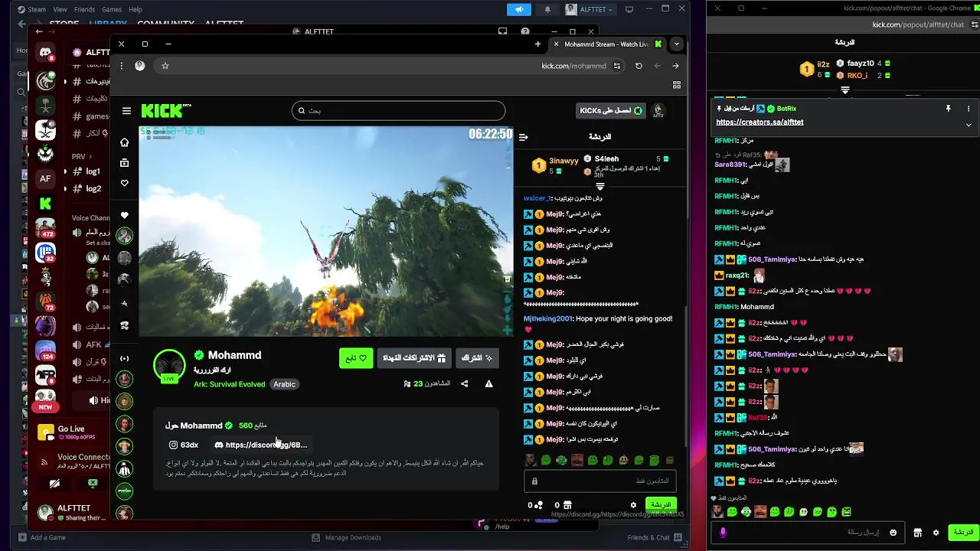Open the Steam View menu
Screen dimensions: 980x551
coord(60,9)
